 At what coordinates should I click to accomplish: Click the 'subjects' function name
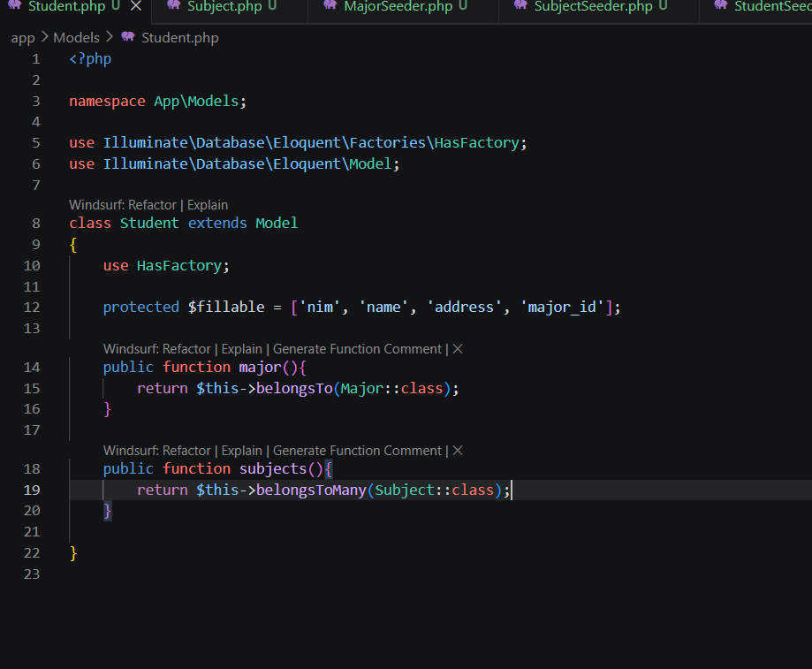coord(273,469)
